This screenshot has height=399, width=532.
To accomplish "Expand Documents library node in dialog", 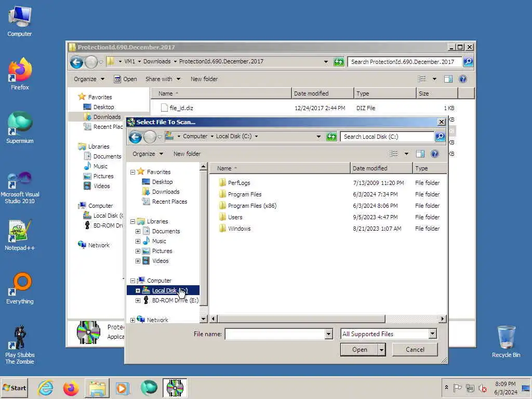I will pyautogui.click(x=138, y=231).
